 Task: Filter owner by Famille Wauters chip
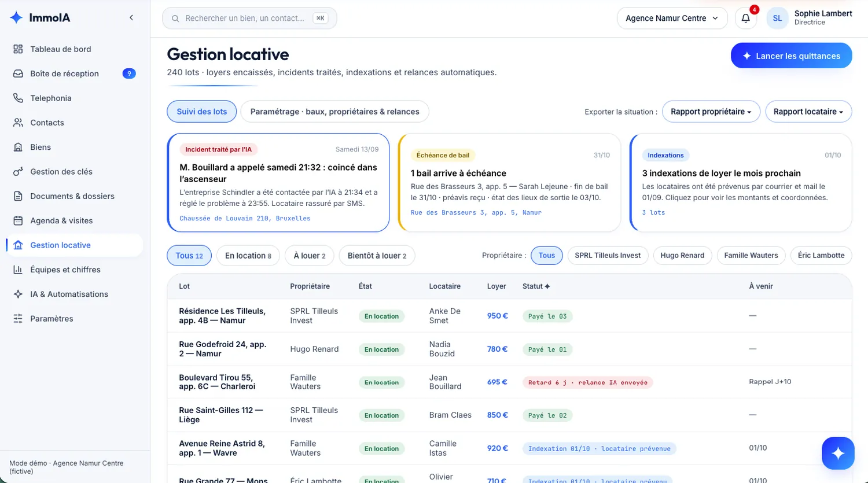[x=751, y=255]
